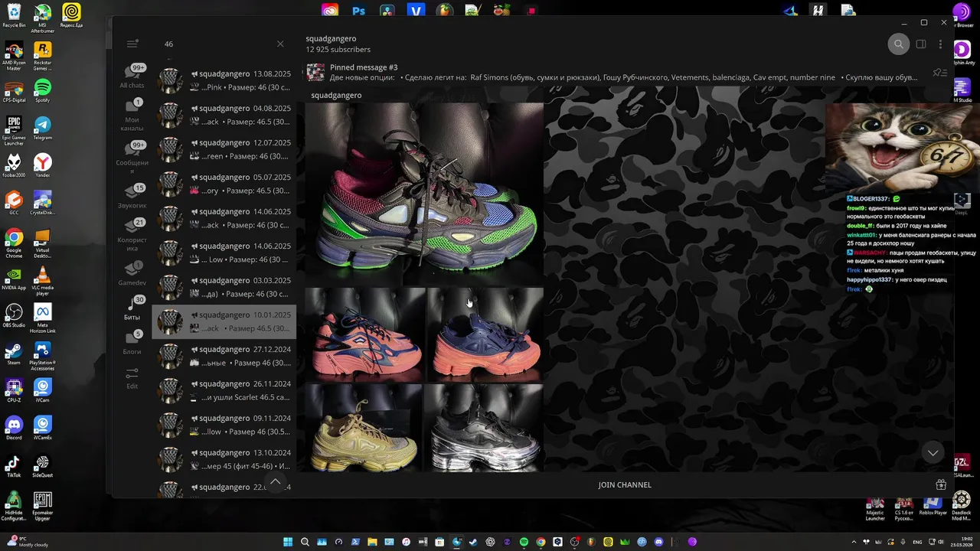Viewport: 980px width, 551px height.
Task: Open squadgangero result dated 05.07.2025
Action: coord(224,184)
